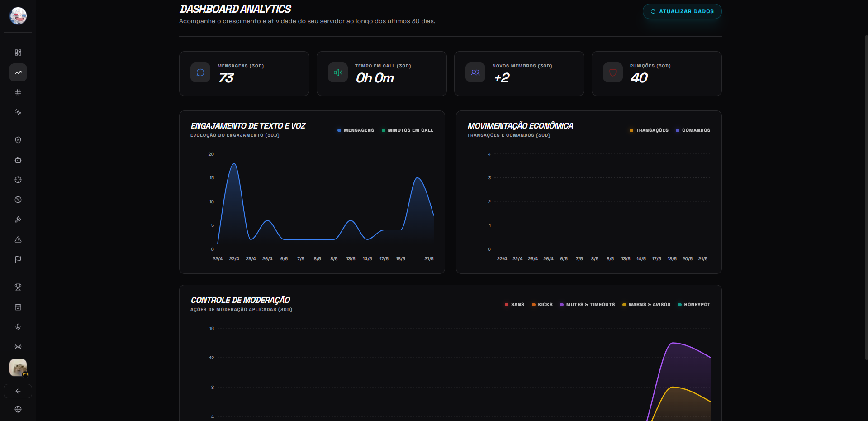This screenshot has height=421, width=868.
Task: Open the microphone voice icon
Action: [18, 327]
